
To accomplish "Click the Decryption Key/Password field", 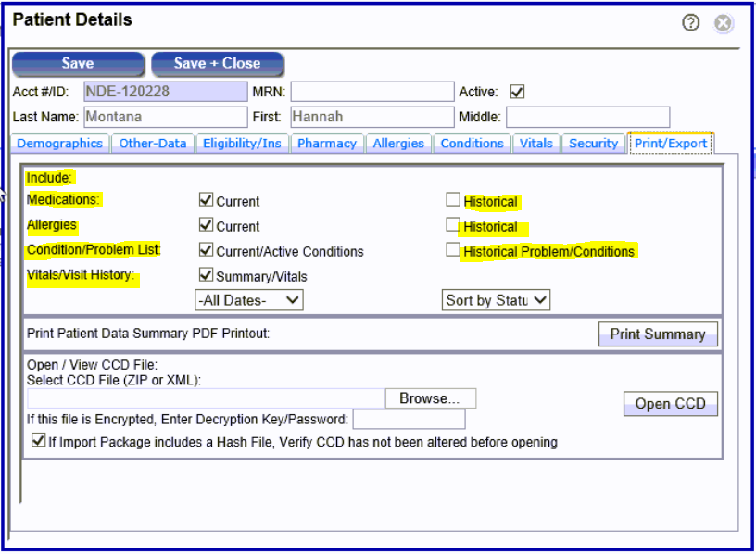I will click(x=409, y=420).
